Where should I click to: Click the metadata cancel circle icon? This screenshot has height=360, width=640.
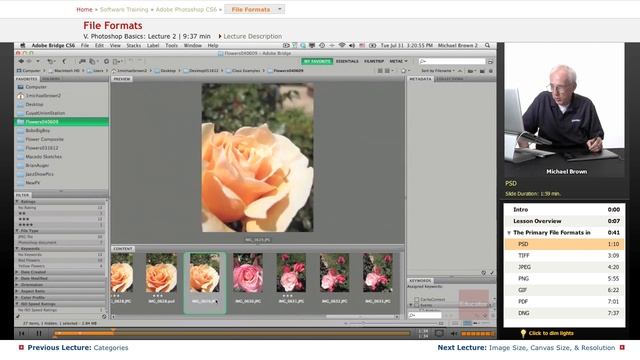(x=484, y=273)
